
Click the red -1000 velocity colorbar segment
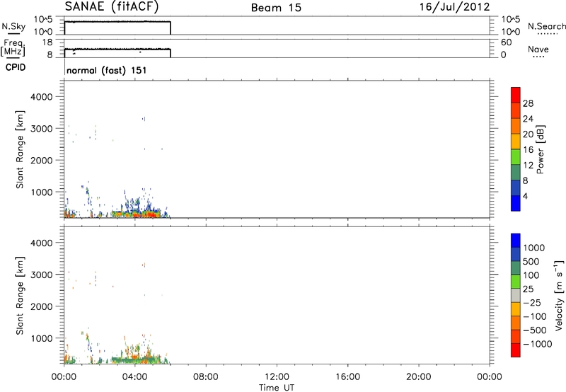point(516,350)
